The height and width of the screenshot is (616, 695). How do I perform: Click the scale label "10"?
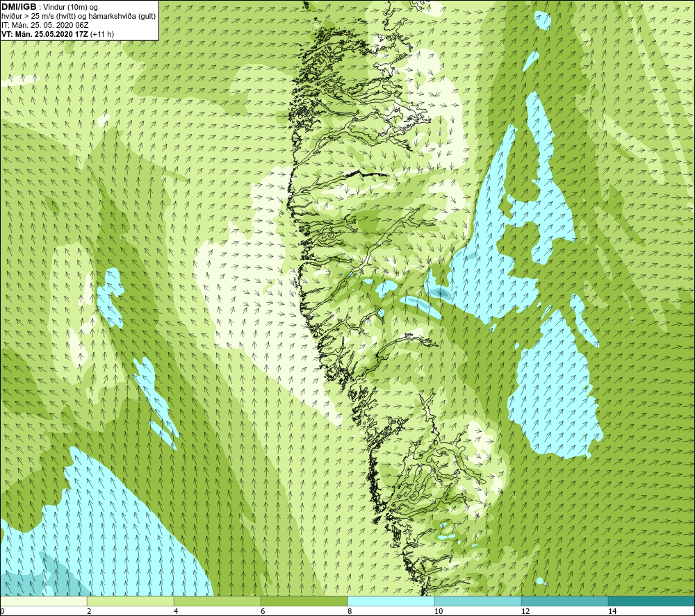point(439,611)
